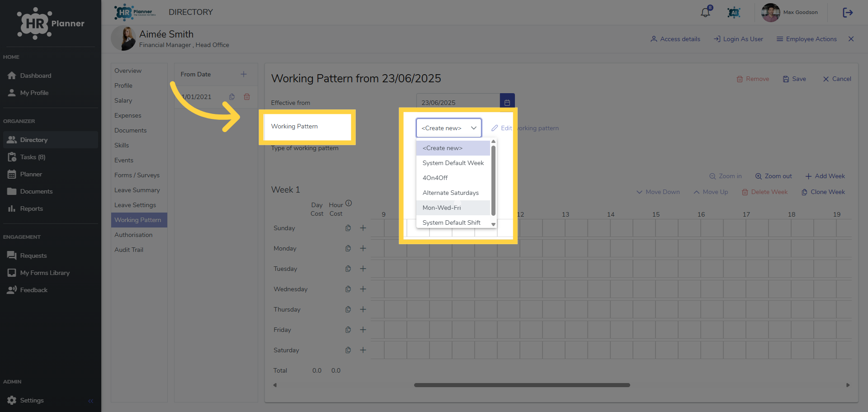Remove this working pattern

[x=753, y=79]
